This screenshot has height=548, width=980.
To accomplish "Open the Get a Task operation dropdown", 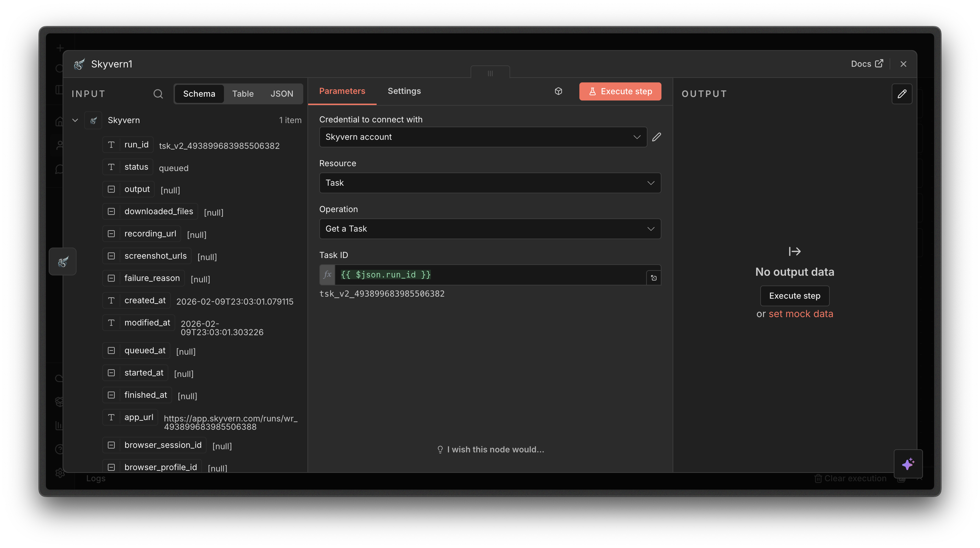I will (x=490, y=228).
